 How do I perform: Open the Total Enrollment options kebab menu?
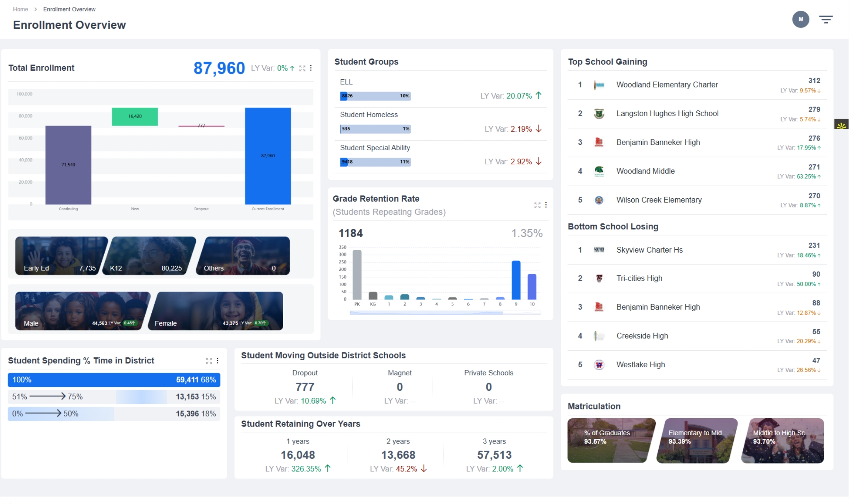[x=311, y=68]
